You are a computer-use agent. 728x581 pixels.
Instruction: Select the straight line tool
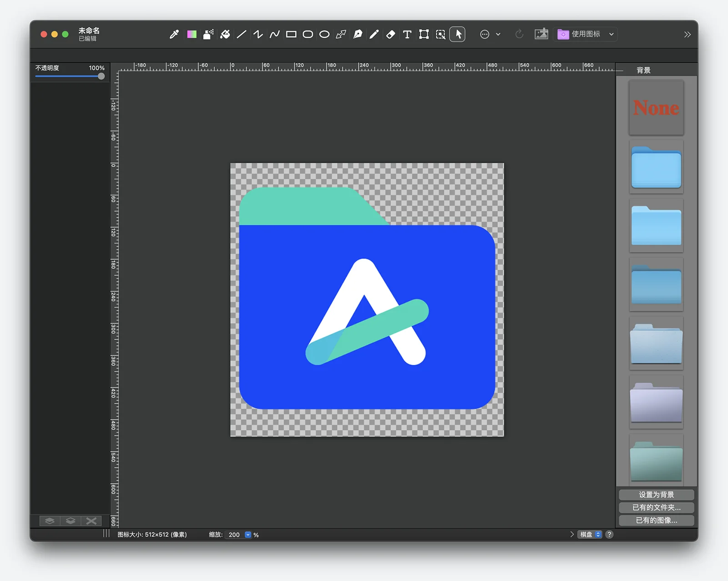(242, 34)
